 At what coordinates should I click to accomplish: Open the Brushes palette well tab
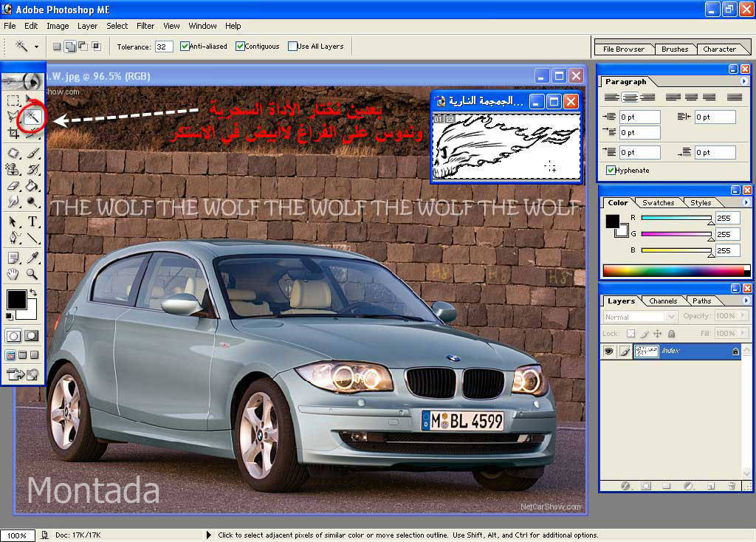[675, 49]
